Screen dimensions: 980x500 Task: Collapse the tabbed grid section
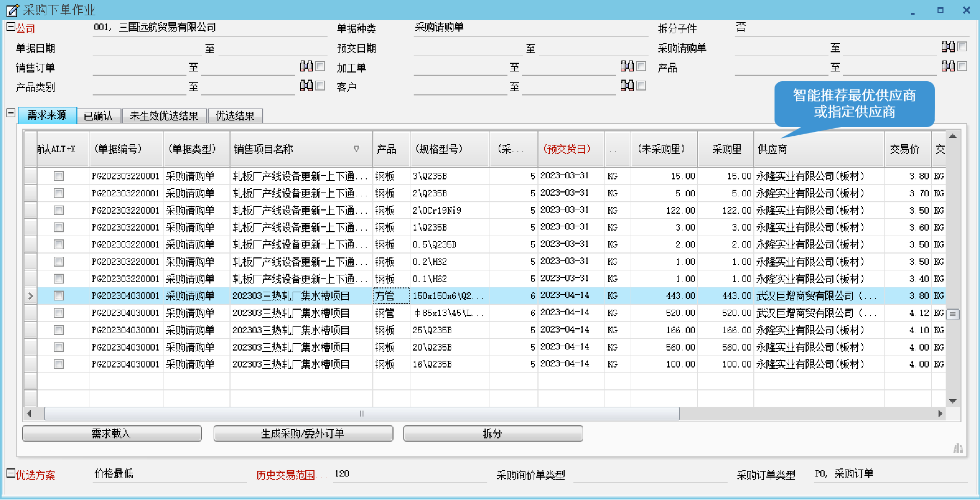coord(11,113)
